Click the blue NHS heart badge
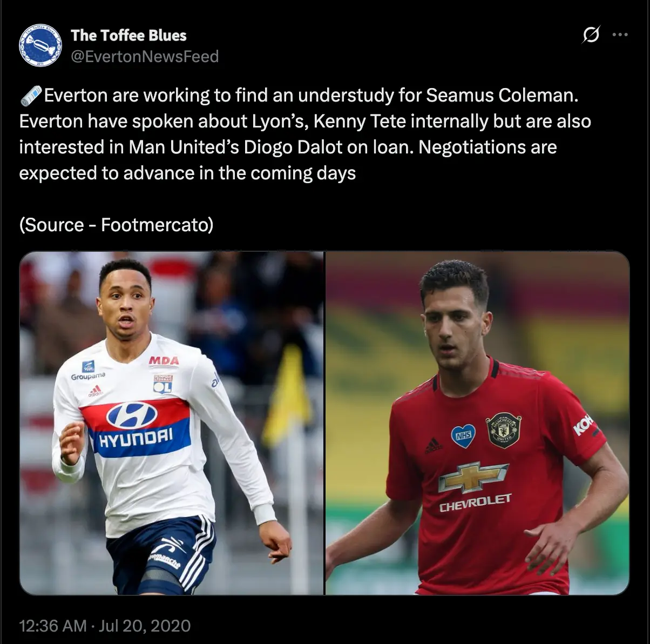Viewport: 650px width, 644px height. point(463,435)
